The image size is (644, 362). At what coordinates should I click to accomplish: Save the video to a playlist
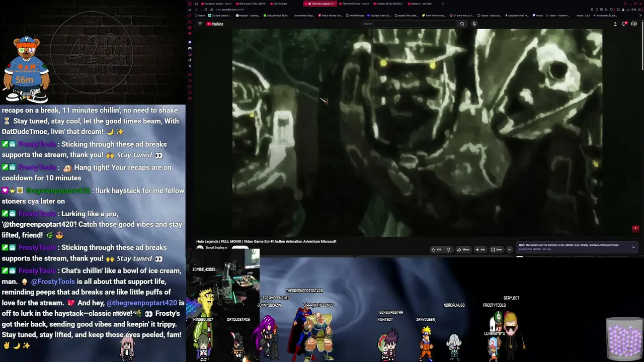pyautogui.click(x=497, y=249)
